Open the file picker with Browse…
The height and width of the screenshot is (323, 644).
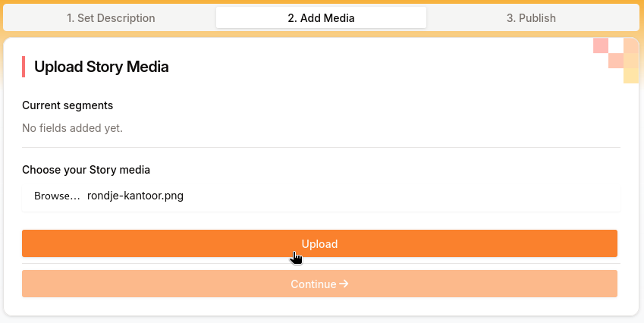[x=57, y=196]
